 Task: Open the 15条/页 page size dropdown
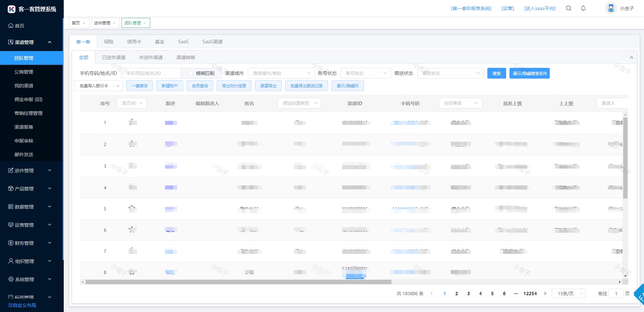pyautogui.click(x=569, y=294)
